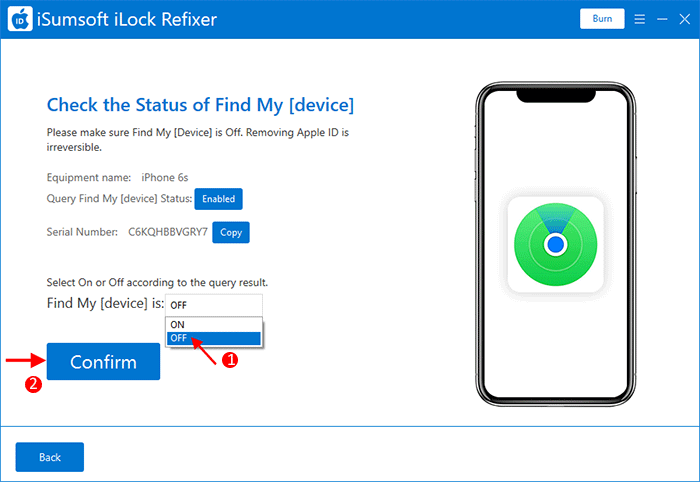Click the Find My app icon on phone
The width and height of the screenshot is (700, 482).
point(556,245)
